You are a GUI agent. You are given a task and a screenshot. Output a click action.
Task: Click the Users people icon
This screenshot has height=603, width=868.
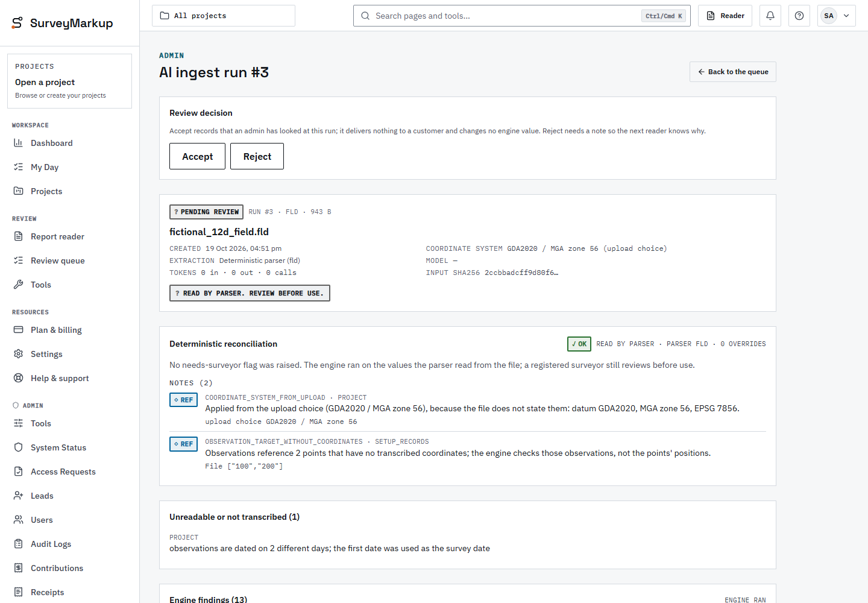click(19, 520)
